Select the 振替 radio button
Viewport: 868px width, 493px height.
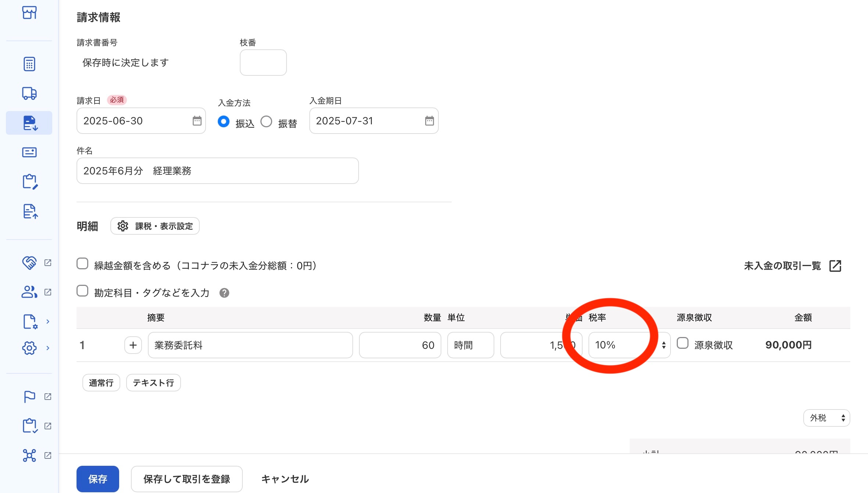click(266, 122)
